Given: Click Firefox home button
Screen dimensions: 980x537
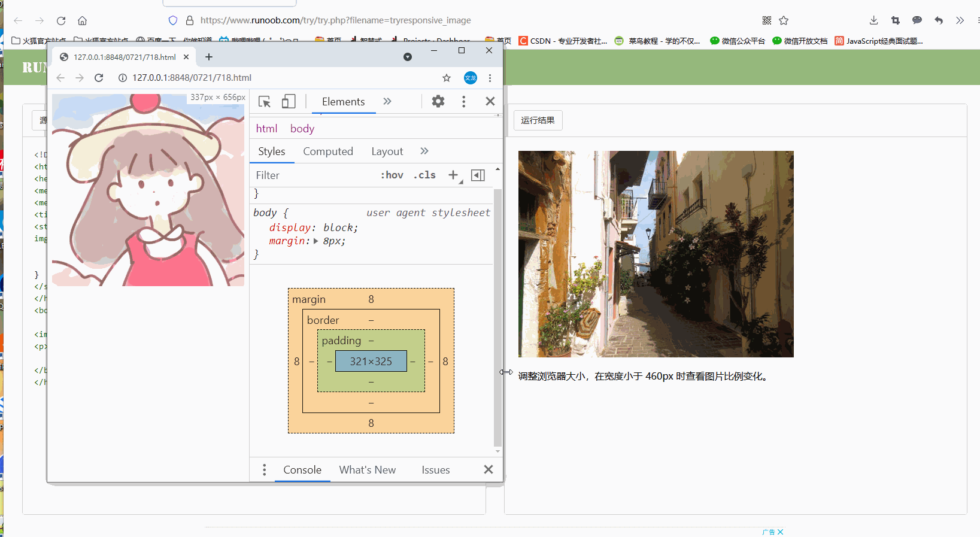Looking at the screenshot, I should click(x=83, y=20).
